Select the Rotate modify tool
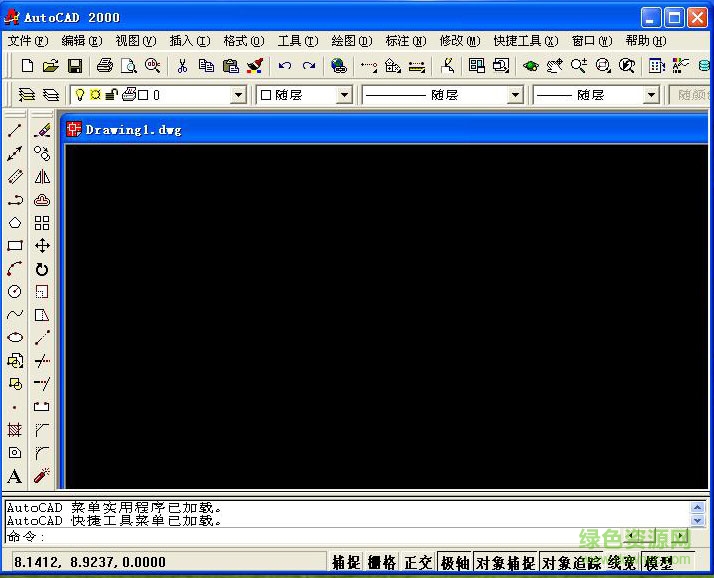 [x=42, y=269]
